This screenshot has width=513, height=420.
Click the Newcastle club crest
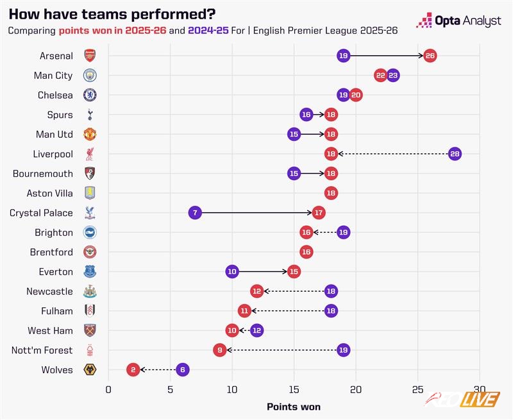[90, 291]
